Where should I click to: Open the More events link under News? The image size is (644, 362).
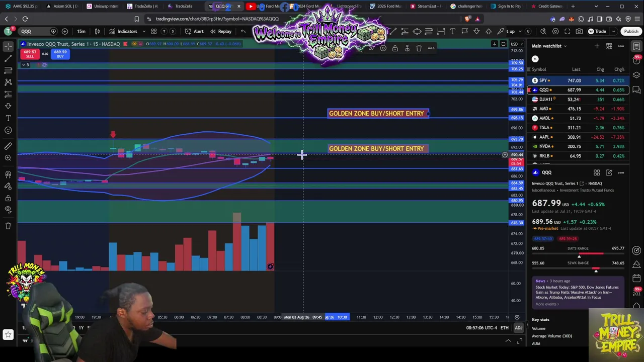coord(546,304)
